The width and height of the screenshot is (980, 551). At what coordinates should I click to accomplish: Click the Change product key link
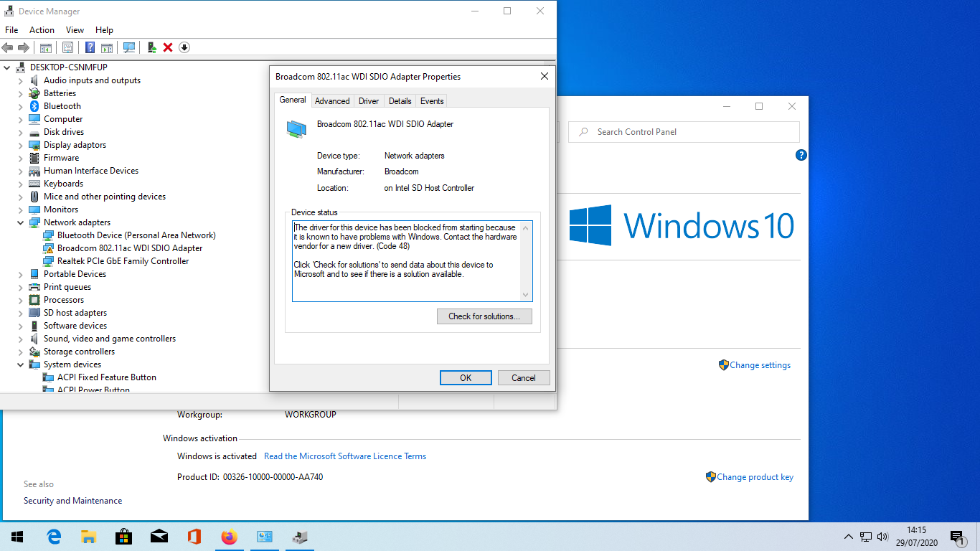pyautogui.click(x=755, y=477)
